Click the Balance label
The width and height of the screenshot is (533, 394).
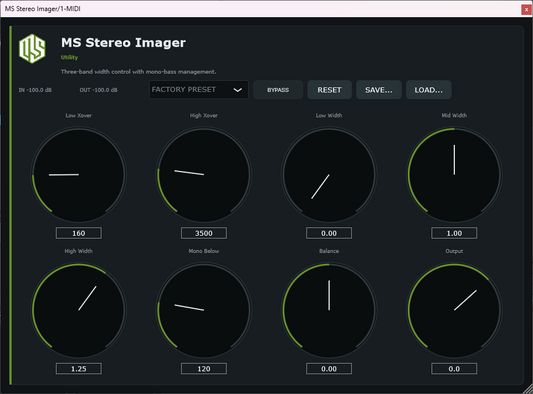point(329,251)
